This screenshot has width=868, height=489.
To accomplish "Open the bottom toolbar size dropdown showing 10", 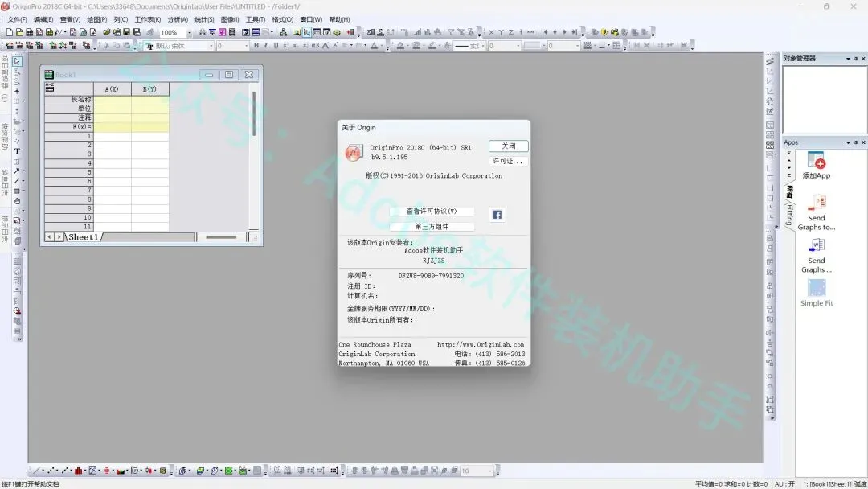I will click(x=490, y=471).
